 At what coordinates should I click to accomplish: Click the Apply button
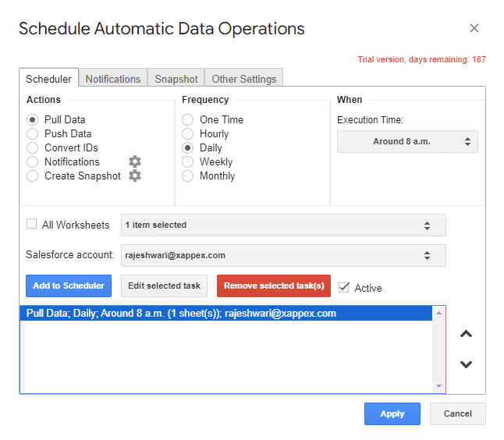[x=392, y=414]
